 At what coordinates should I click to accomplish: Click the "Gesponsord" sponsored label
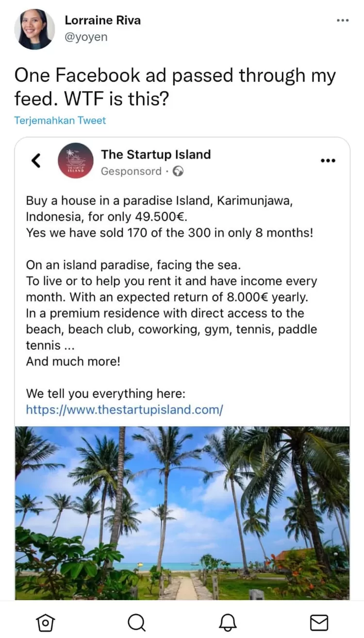(130, 171)
